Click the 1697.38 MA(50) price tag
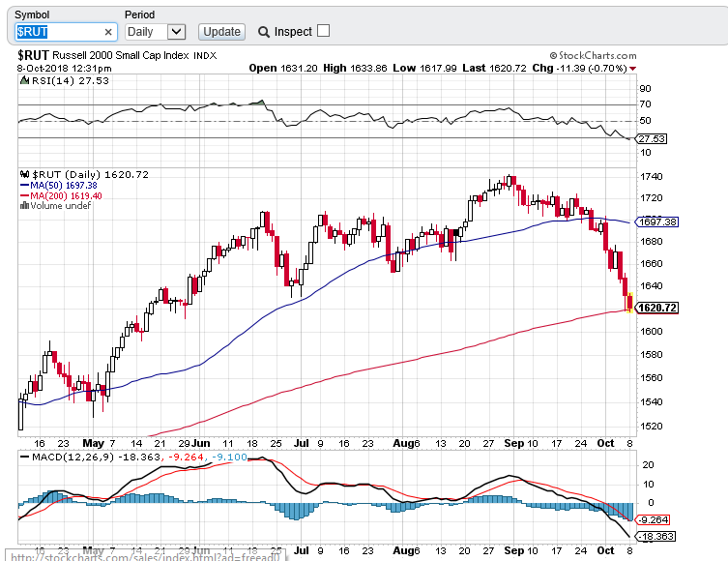This screenshot has height=561, width=728. point(656,222)
